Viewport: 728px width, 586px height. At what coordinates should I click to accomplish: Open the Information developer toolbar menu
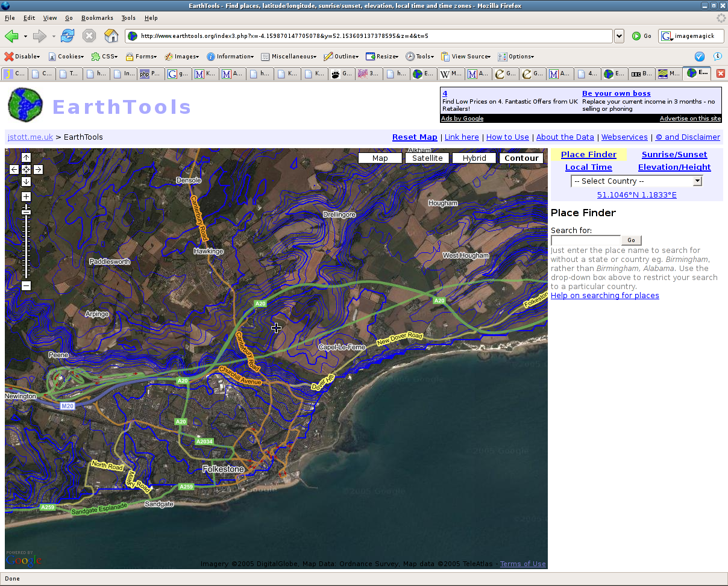pyautogui.click(x=231, y=57)
